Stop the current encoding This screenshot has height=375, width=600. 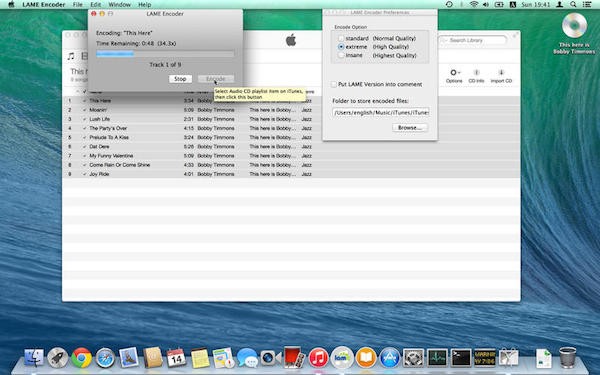point(180,79)
